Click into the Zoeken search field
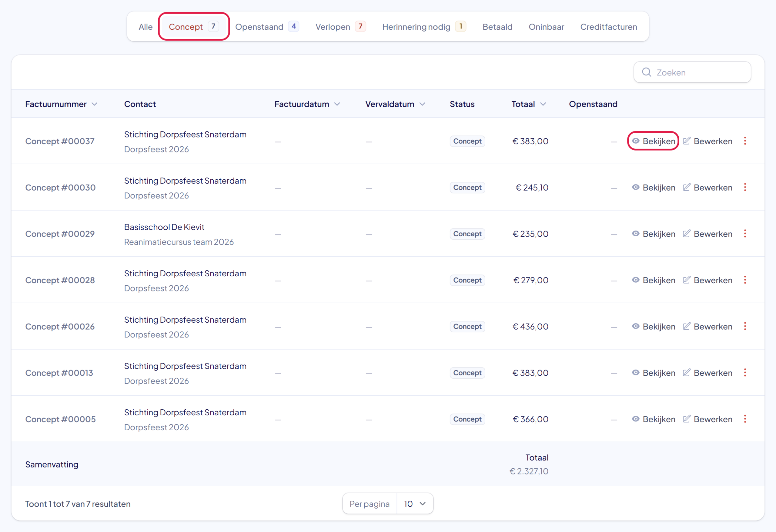 click(x=692, y=72)
